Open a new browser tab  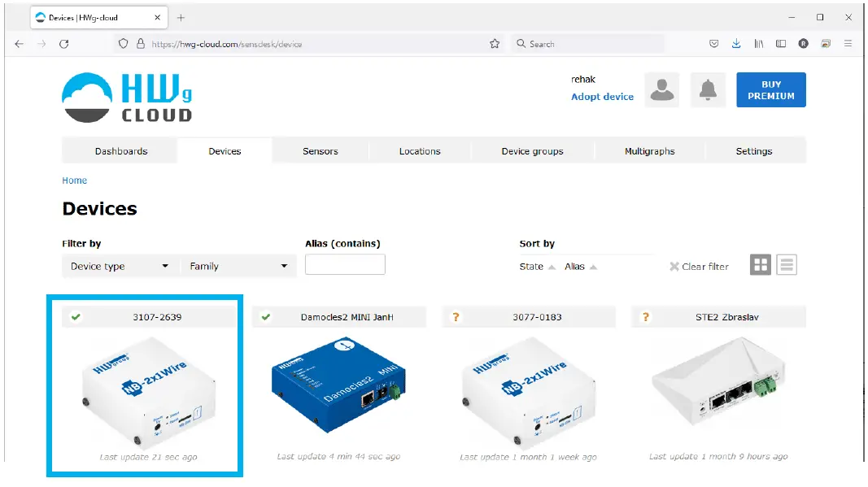[181, 18]
